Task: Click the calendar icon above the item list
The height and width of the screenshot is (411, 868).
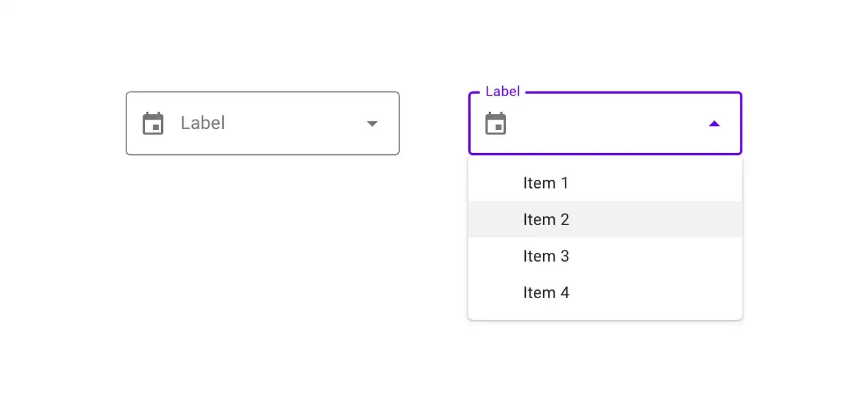Action: point(496,123)
